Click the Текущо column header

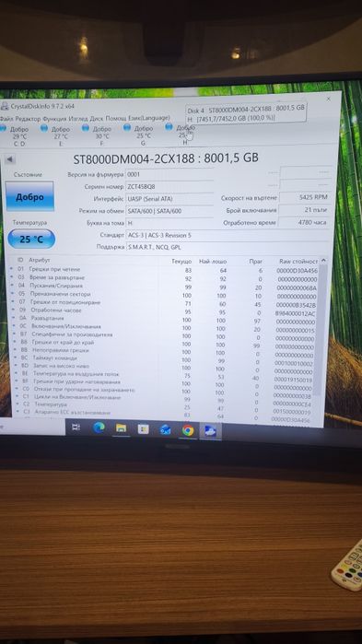[x=181, y=262]
